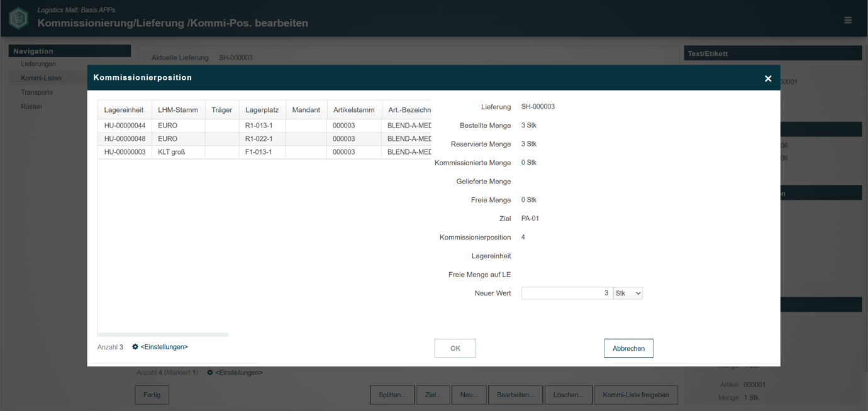Click the Neuer Wert input field
The image size is (868, 411).
567,293
